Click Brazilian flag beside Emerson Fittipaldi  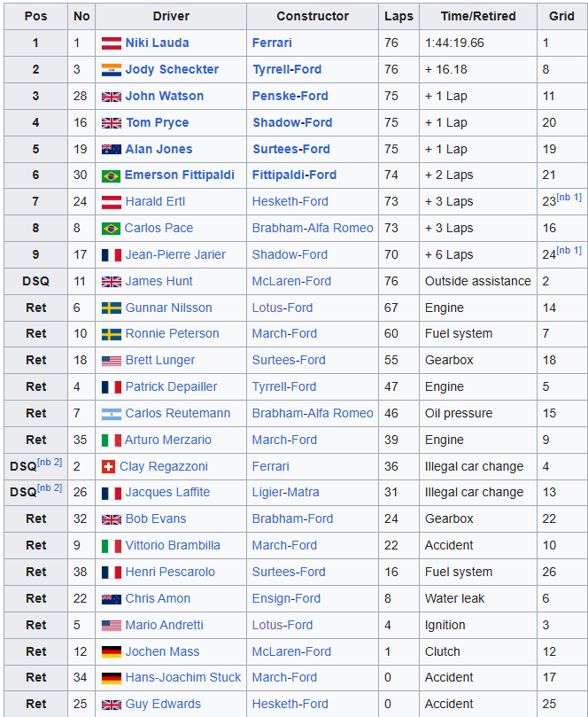(x=111, y=175)
